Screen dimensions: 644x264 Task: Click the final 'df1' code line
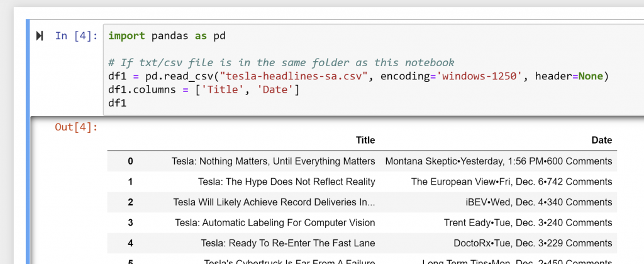coord(117,103)
